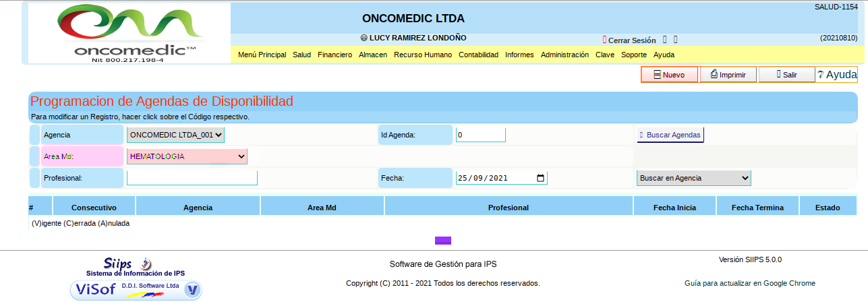Viewport: 868px width, 308px height.
Task: Click into the Profesional text field
Action: [192, 178]
